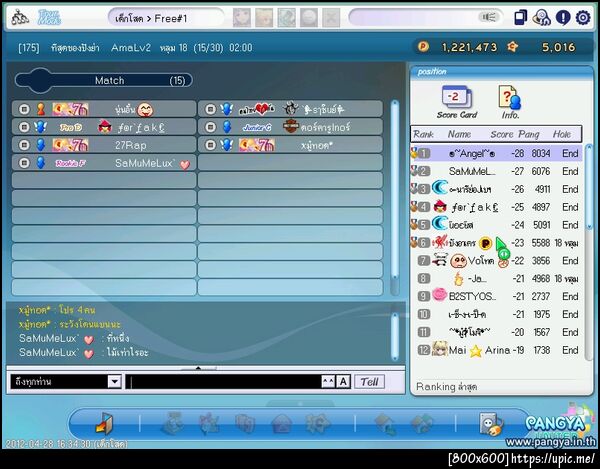Click the blue exclamation notice icon
This screenshot has width=600, height=469.
pyautogui.click(x=563, y=18)
